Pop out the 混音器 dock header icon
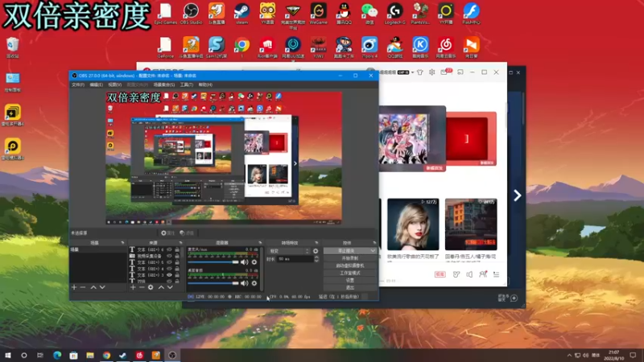 point(260,243)
